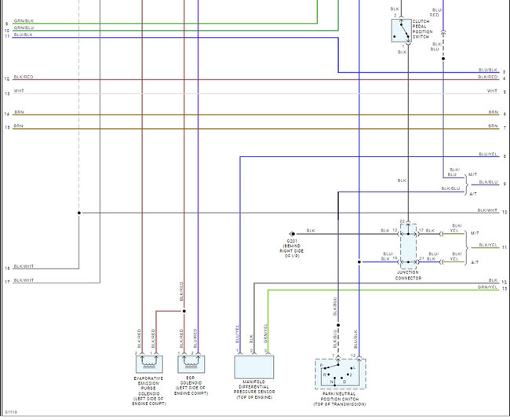Click splice dot below the BLK/BLU dashed connector wire

(443, 59)
